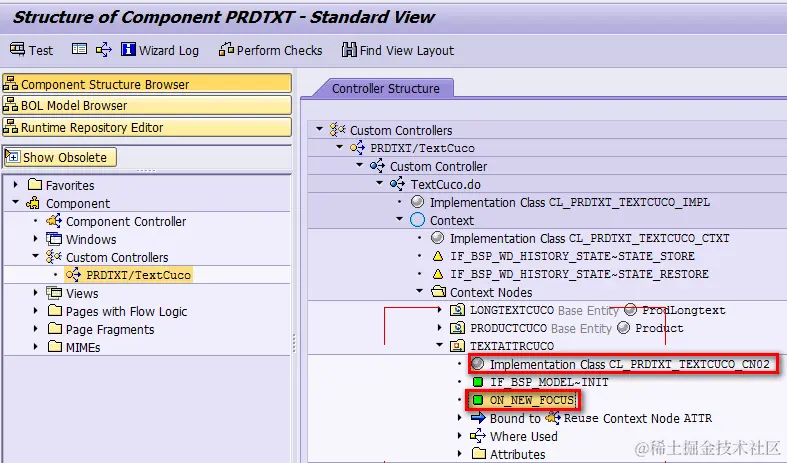The width and height of the screenshot is (787, 463).
Task: Switch to Controller Structure tab
Action: click(x=385, y=88)
